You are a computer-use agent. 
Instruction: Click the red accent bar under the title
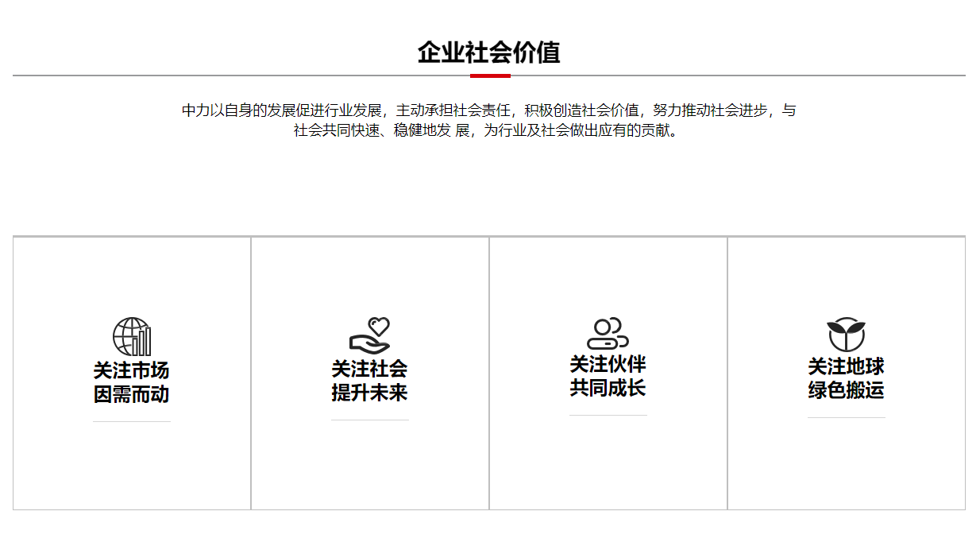[x=490, y=76]
